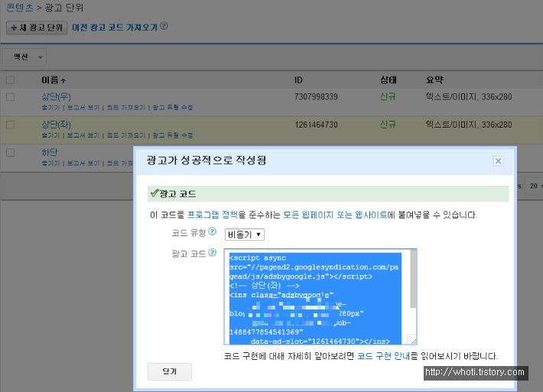Click 신규 status of 상단(우) row

pos(388,96)
